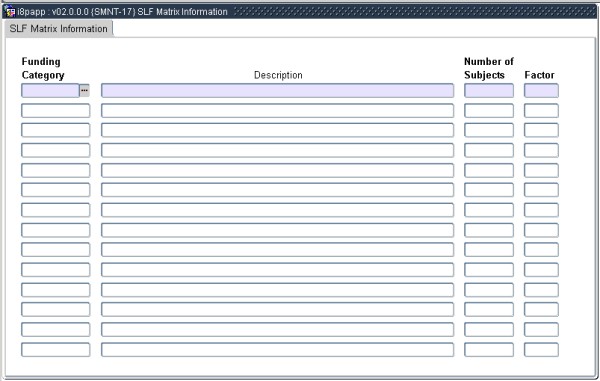
Task: Click the first row Description field
Action: (277, 91)
